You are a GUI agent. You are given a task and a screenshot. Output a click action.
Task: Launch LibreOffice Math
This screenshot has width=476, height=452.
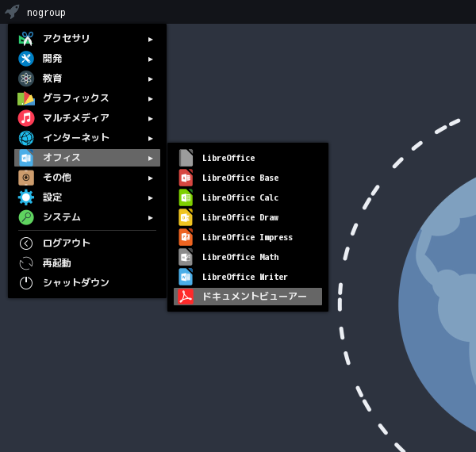[x=248, y=257]
